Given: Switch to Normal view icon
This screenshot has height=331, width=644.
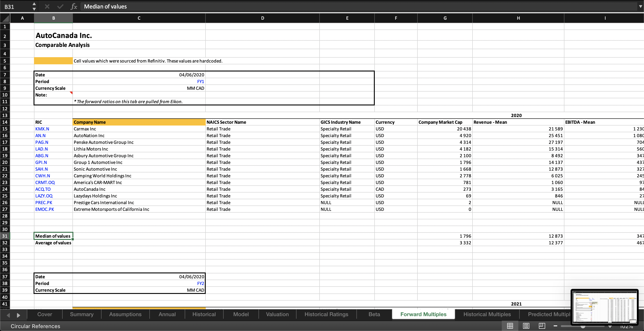Looking at the screenshot, I should (510, 326).
